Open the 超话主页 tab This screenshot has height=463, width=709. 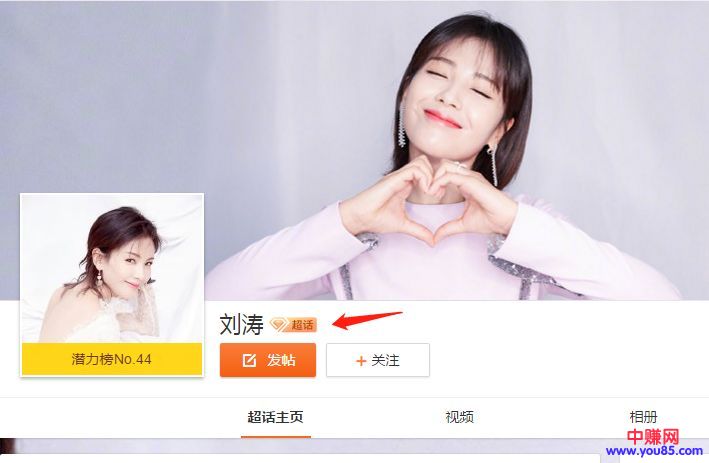(275, 417)
